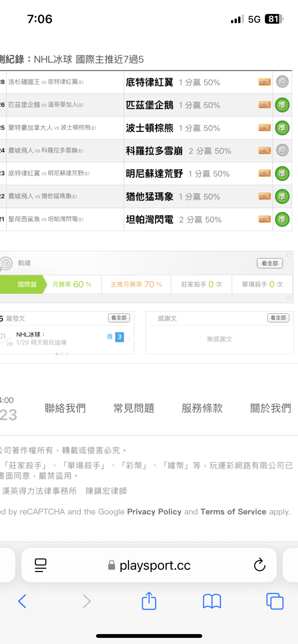298x644 pixels.
Task: Expand the NHL冰球 post chevron arrow
Action: [x=129, y=339]
